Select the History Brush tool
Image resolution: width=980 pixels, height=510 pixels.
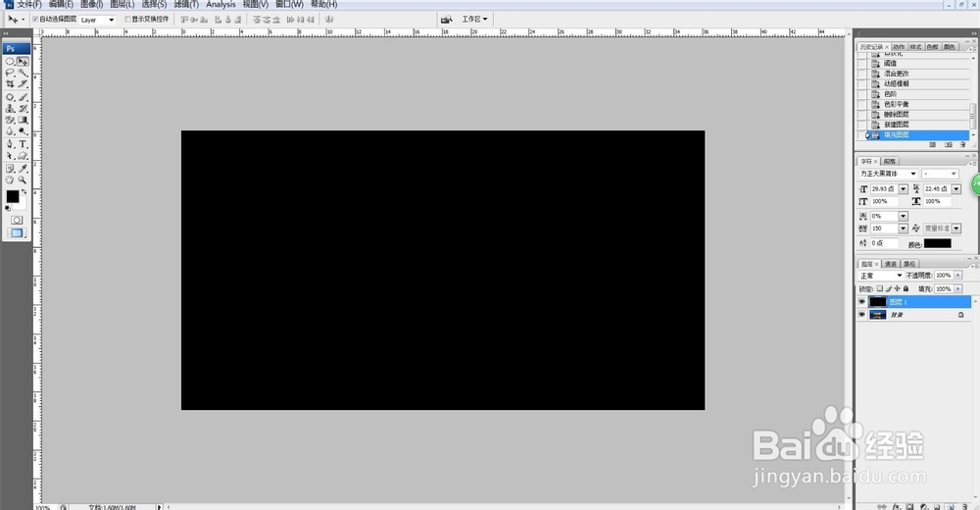(24, 108)
